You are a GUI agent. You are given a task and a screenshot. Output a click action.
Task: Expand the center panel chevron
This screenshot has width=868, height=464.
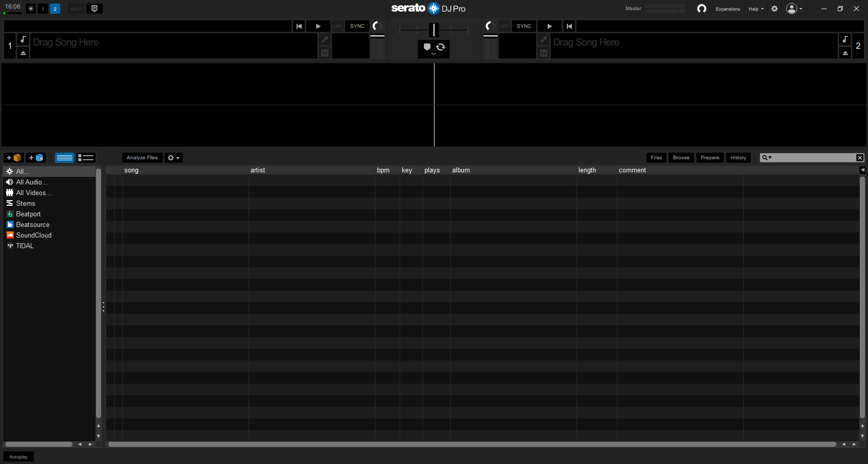[x=433, y=54]
